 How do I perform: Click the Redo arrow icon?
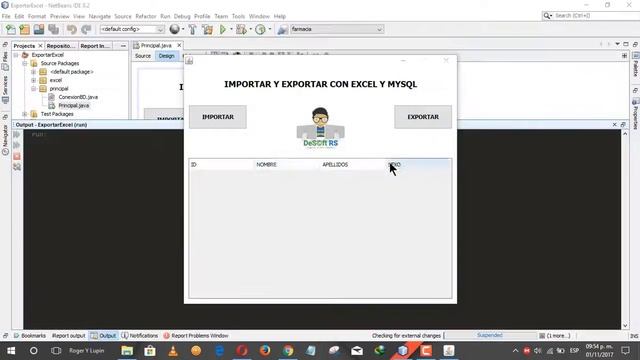coord(86,29)
